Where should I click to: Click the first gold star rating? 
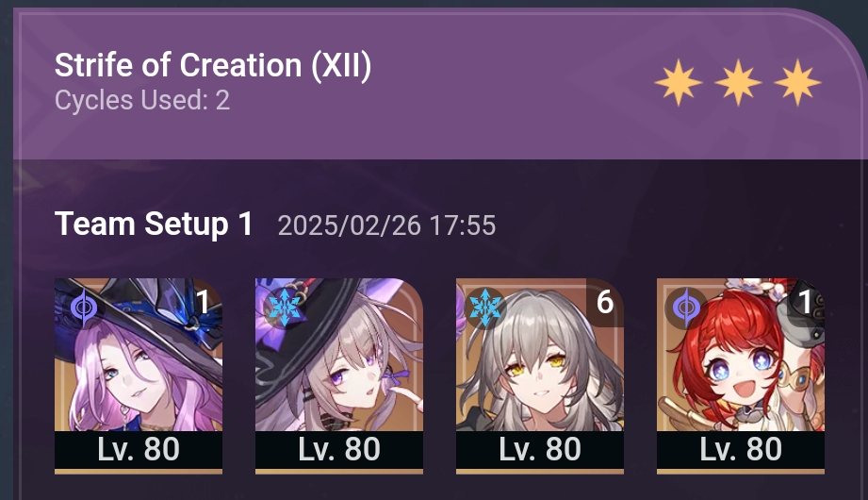[x=679, y=83]
